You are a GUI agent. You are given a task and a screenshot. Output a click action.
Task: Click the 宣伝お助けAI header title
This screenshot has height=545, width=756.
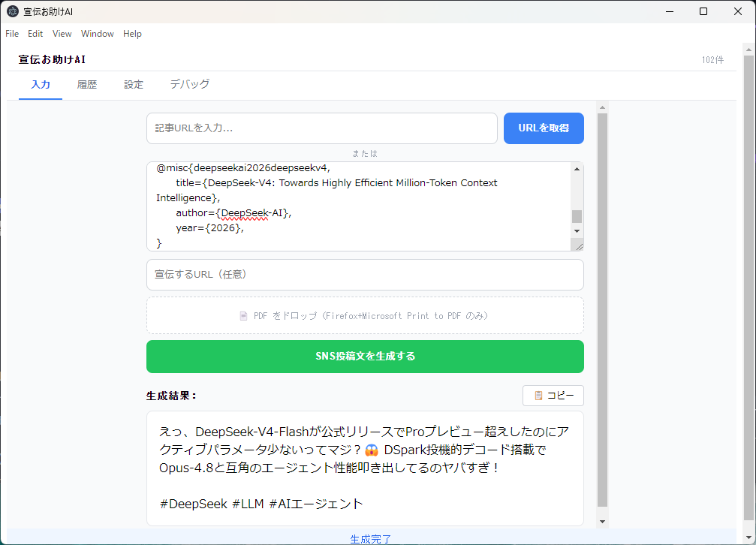[x=52, y=59]
